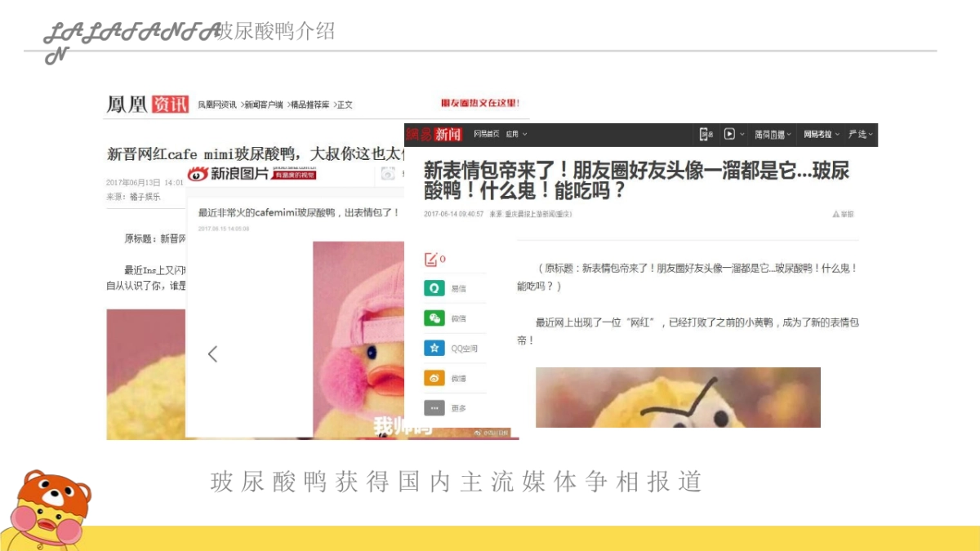Click the mobile client icon in NetEase toolbar
Viewport: 980px width, 551px height.
706,134
